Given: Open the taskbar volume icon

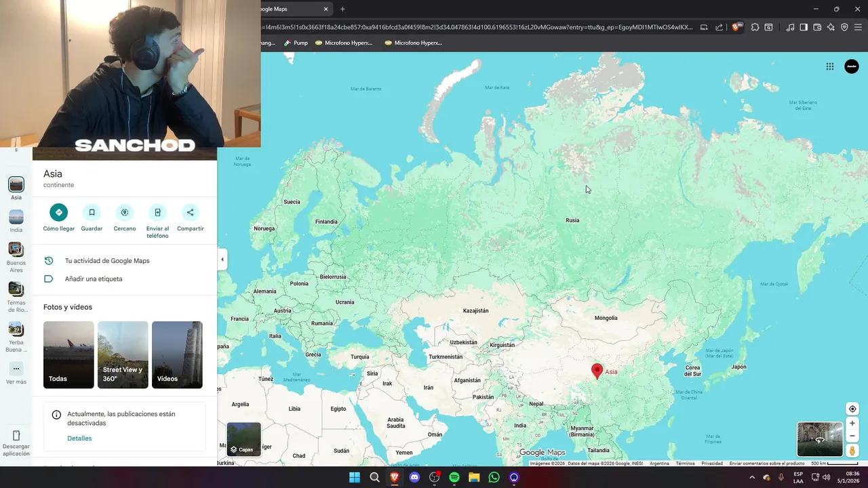Looking at the screenshot, I should click(827, 477).
